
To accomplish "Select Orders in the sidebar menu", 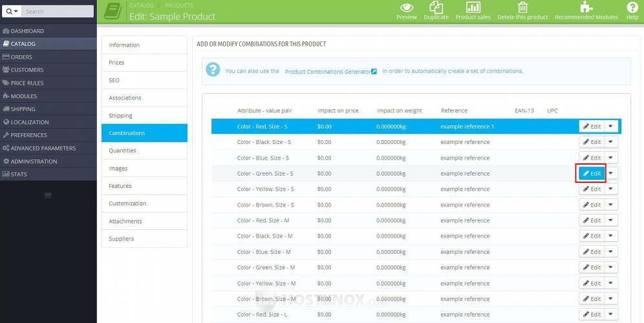I will click(x=21, y=57).
